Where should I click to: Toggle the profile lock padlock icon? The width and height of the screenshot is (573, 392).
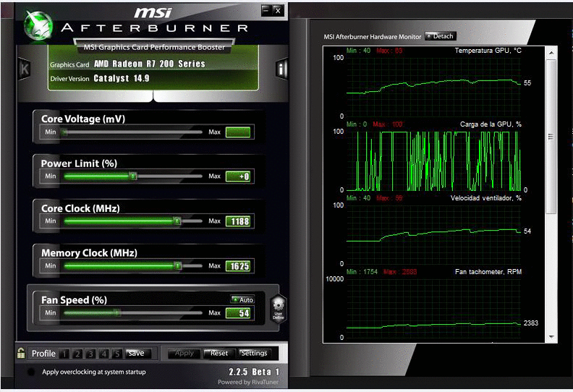21,353
